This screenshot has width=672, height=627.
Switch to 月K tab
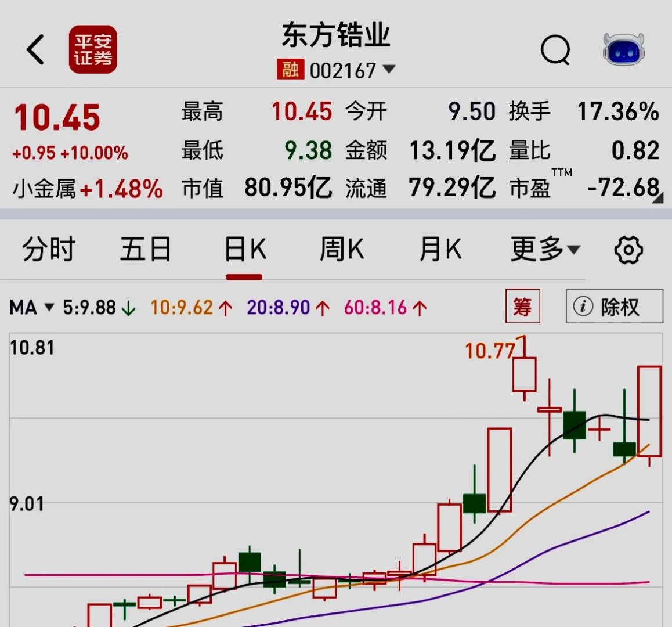click(440, 249)
